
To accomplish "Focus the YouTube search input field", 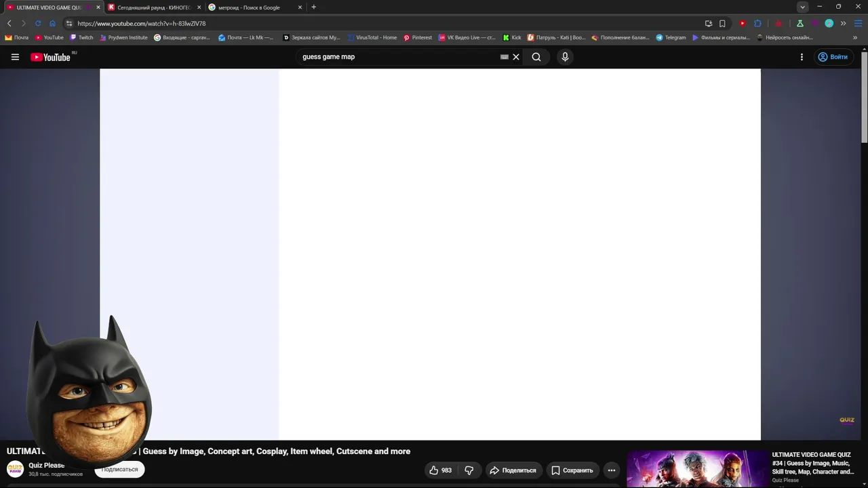I will [x=399, y=57].
